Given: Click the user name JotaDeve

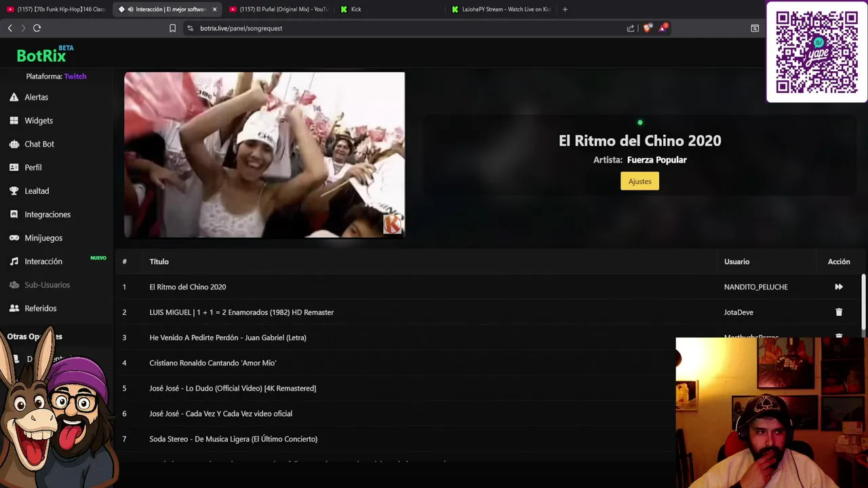Looking at the screenshot, I should click(738, 312).
